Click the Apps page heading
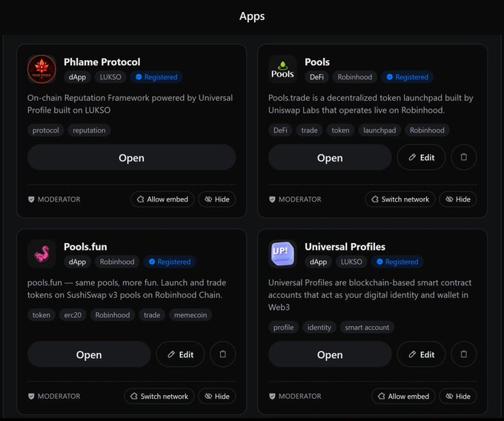 pos(252,16)
